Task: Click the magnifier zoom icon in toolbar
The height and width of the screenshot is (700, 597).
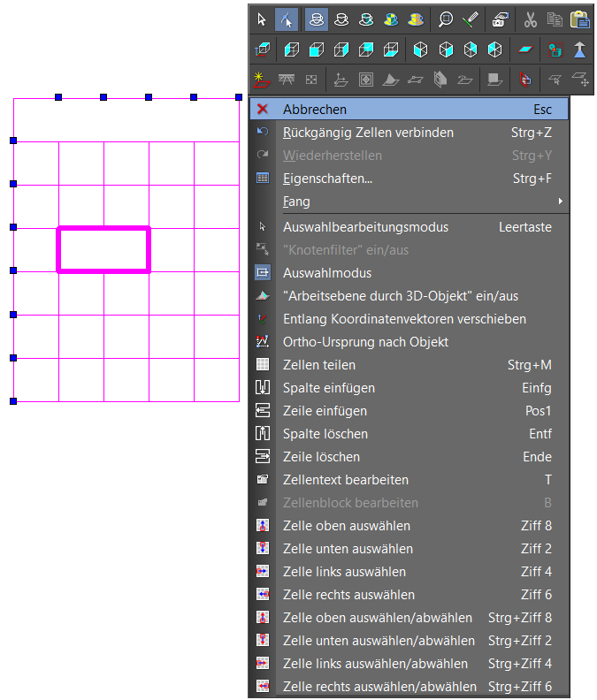Action: point(445,19)
